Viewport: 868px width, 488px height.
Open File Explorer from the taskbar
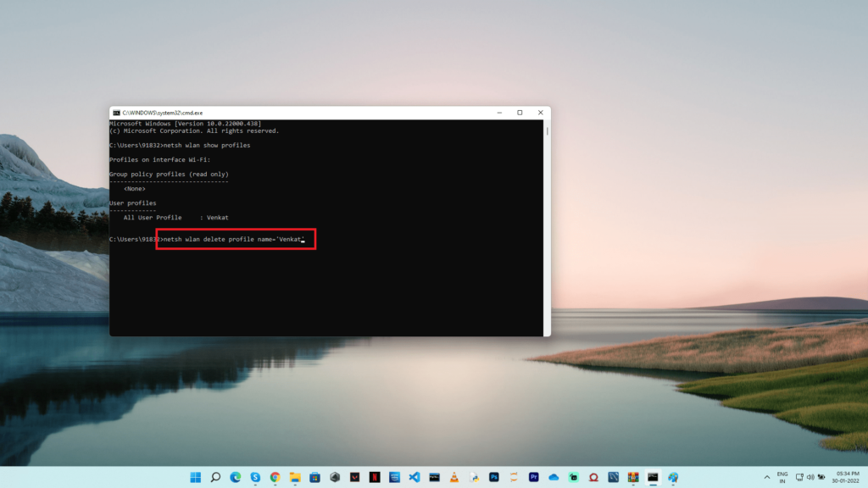pos(295,477)
